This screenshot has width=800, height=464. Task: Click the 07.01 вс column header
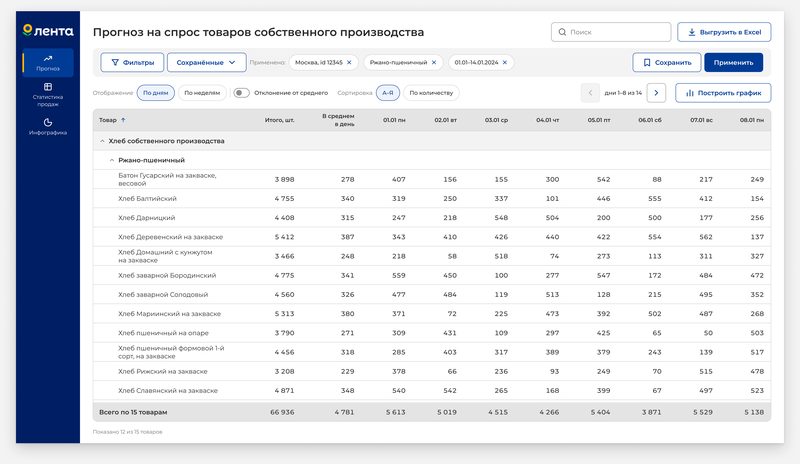(702, 120)
